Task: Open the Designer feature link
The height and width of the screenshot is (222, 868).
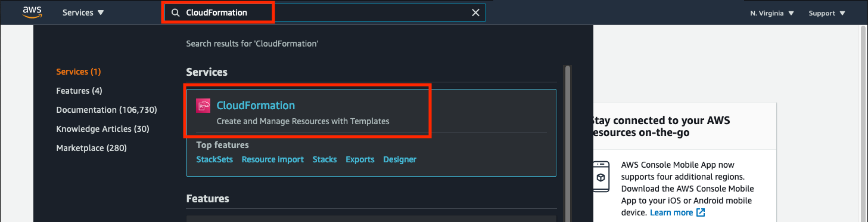Action: coord(400,159)
